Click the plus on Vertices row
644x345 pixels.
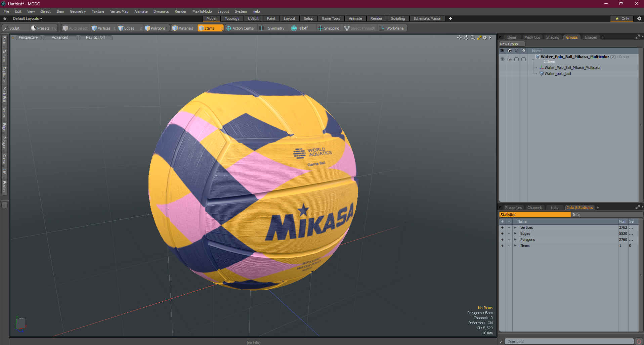click(502, 227)
